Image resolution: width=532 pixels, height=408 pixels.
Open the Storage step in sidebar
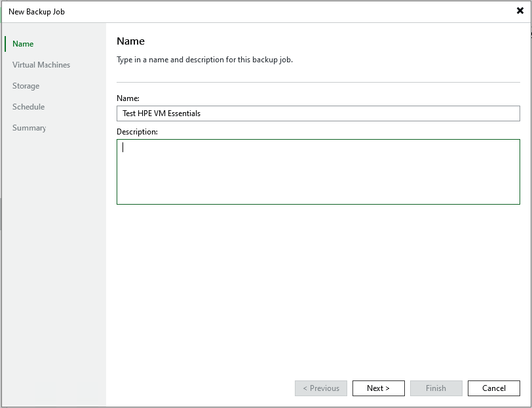[26, 86]
